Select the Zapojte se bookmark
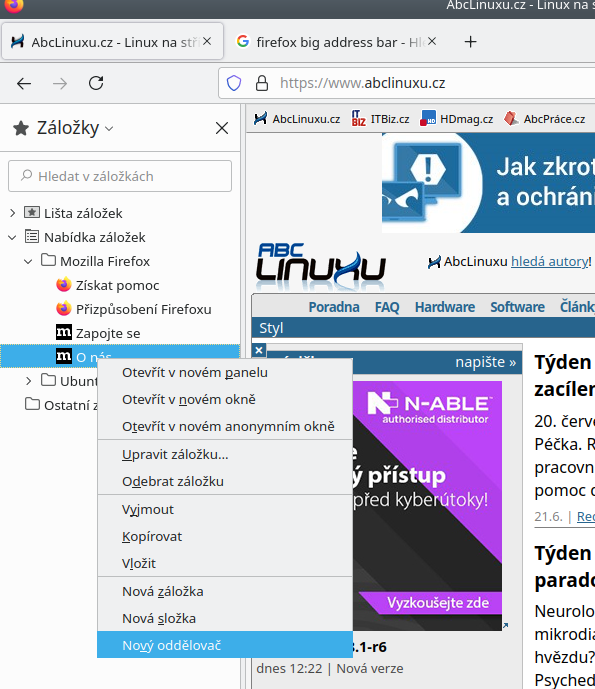 [x=108, y=333]
